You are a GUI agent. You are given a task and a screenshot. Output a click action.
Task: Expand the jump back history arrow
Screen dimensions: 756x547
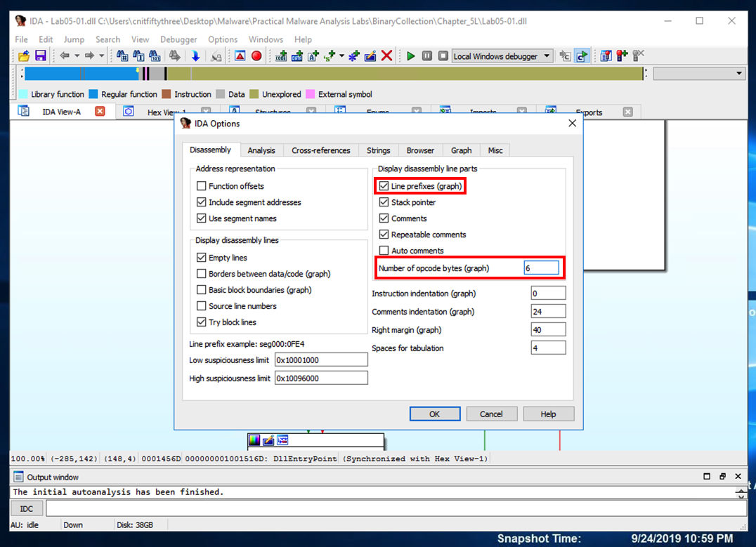pos(77,56)
